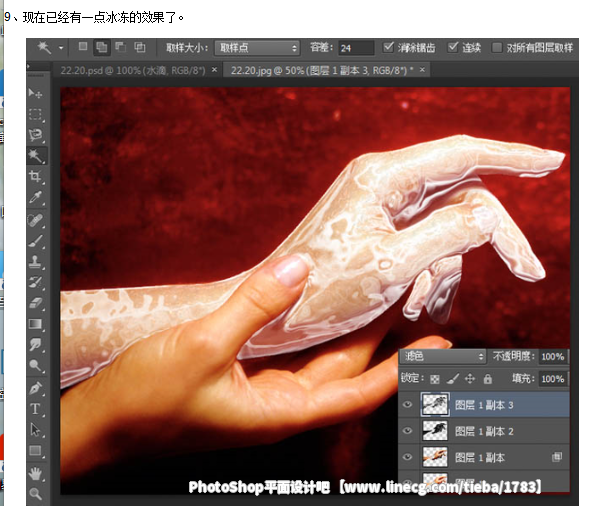Select layer name 图层 1 副本 3

point(484,405)
